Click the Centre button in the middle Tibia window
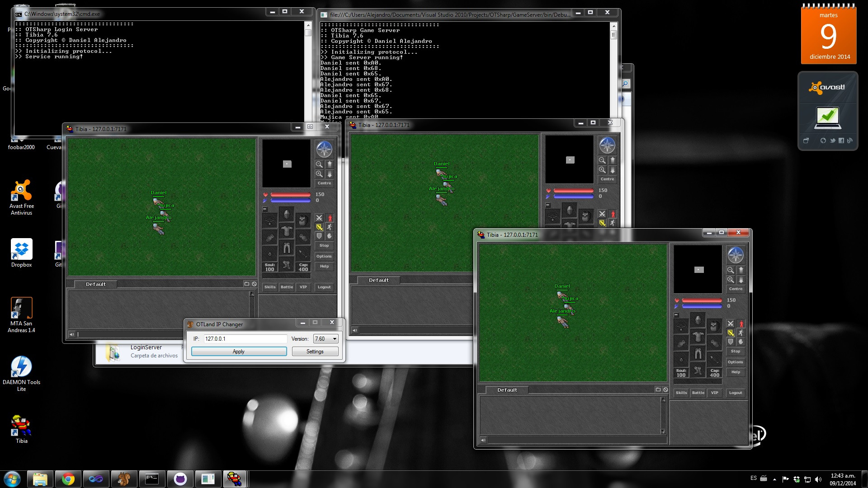 click(607, 179)
